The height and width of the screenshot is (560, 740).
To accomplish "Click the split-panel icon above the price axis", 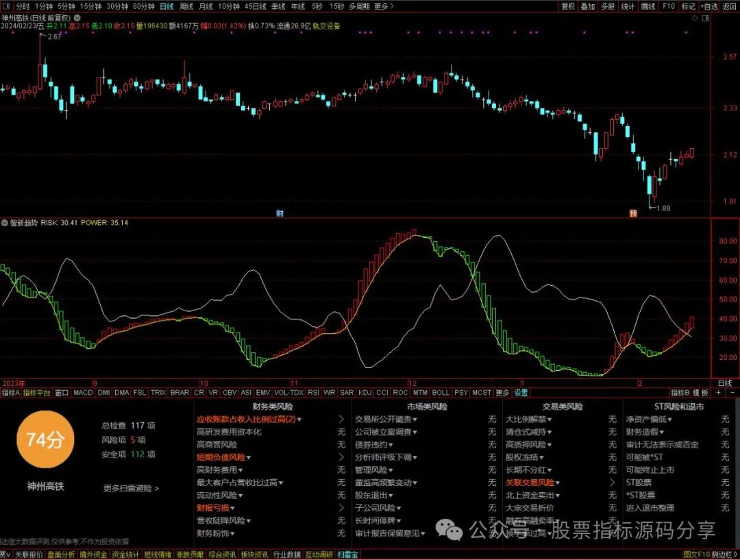I will tap(706, 18).
